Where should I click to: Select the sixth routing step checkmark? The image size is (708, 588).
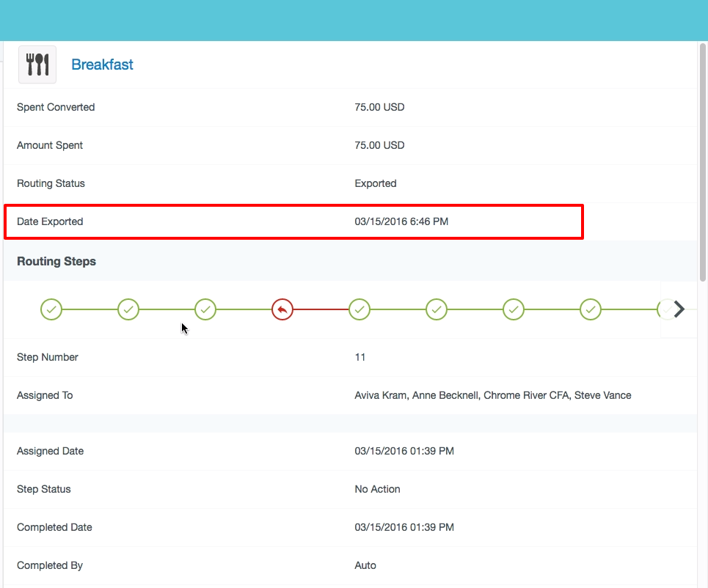[x=437, y=310]
